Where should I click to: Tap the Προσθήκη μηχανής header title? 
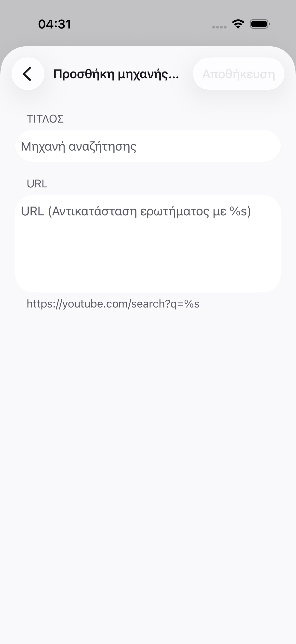116,74
